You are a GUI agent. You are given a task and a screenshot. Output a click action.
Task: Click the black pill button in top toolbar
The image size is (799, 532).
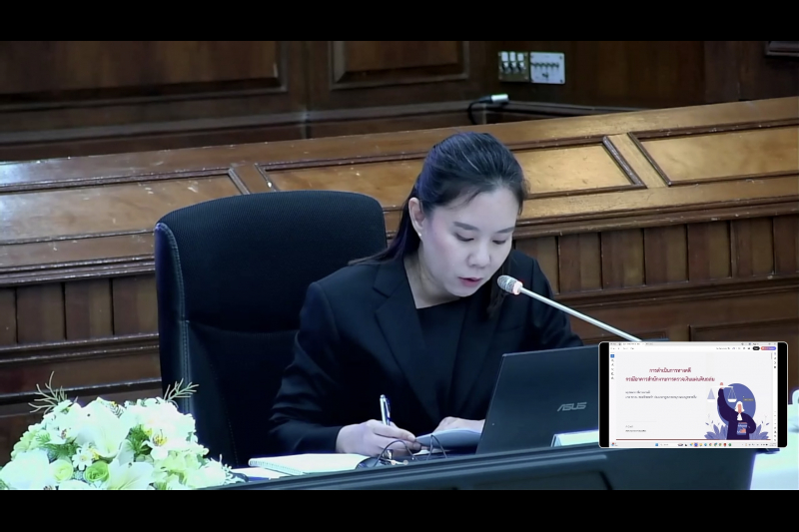point(756,348)
